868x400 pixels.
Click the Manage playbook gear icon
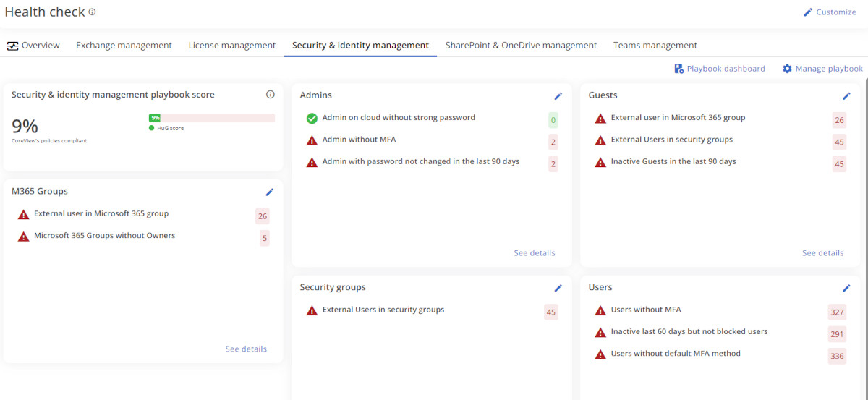pos(787,69)
